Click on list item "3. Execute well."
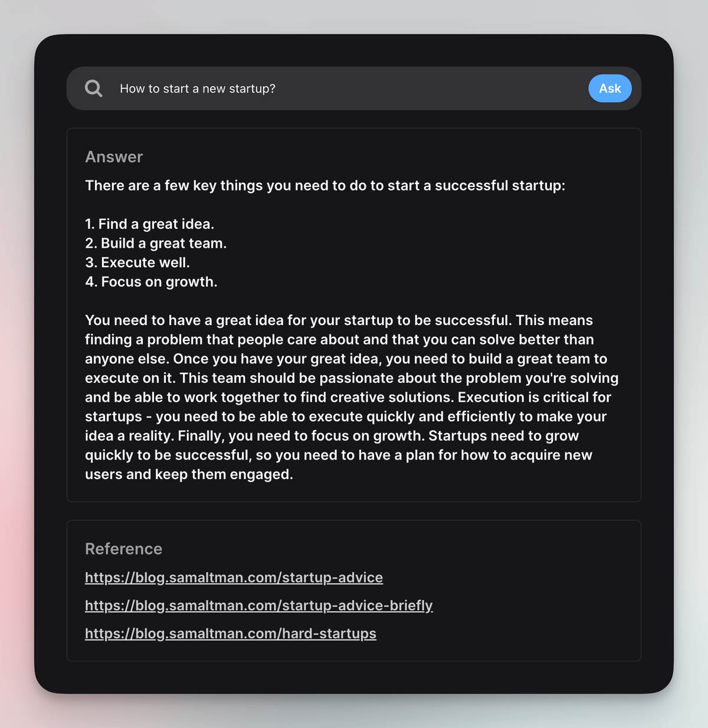The image size is (708, 728). pos(137,263)
